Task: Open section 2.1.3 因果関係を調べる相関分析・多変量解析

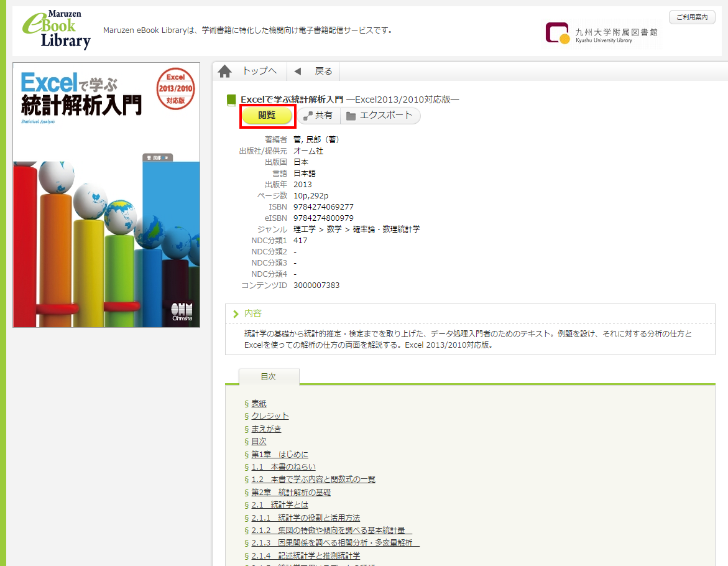Action: (x=335, y=543)
